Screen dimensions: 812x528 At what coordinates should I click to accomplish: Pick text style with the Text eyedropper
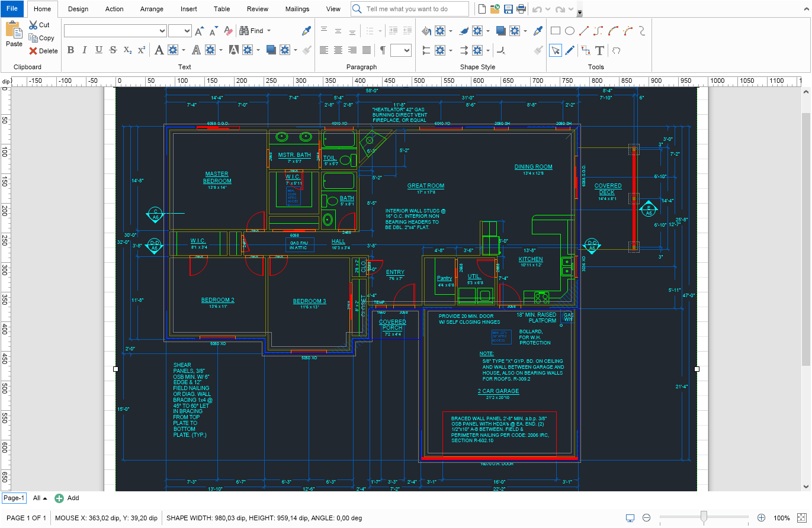pyautogui.click(x=306, y=31)
